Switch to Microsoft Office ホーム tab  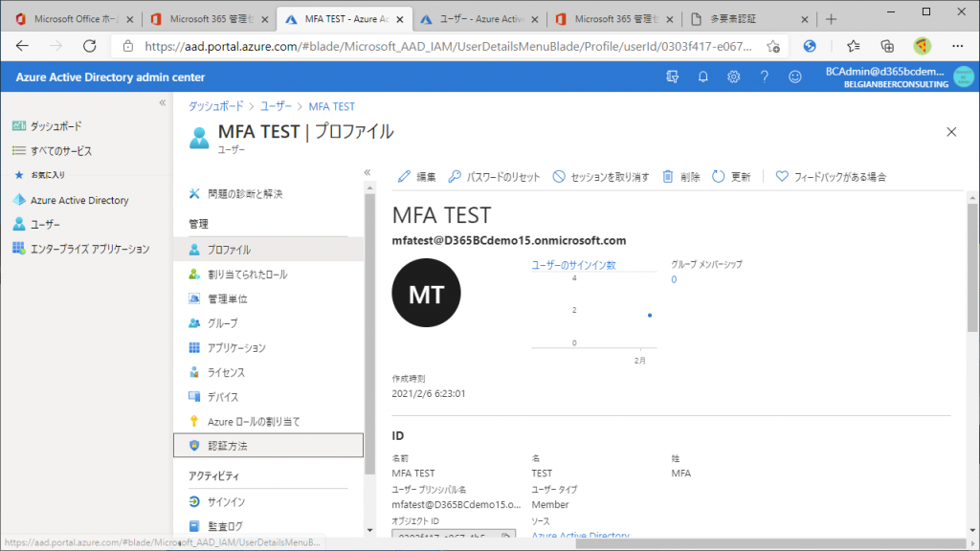74,19
